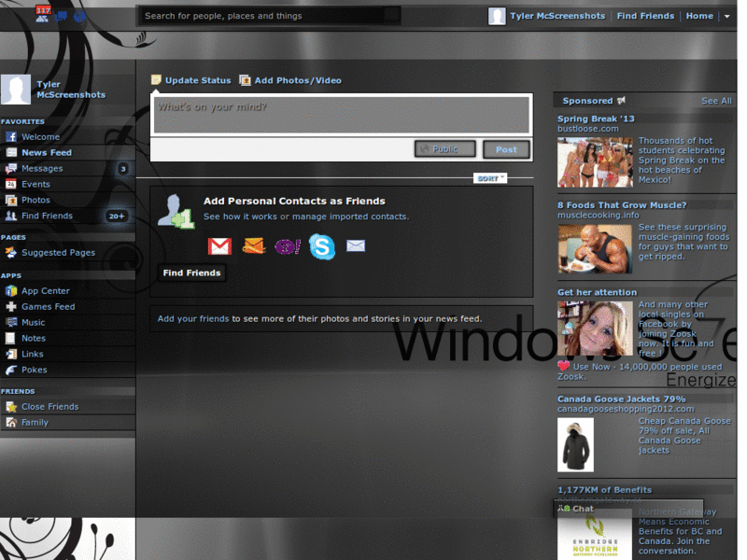Screen dimensions: 747x560
Task: Go to Home in top bar
Action: (699, 16)
